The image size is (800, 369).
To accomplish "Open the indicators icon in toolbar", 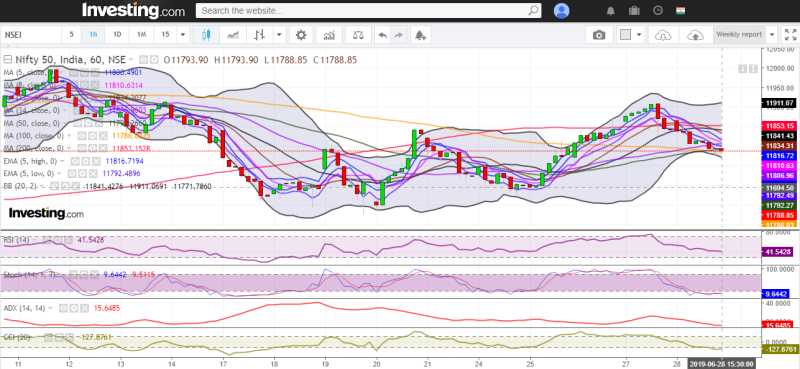I will (x=330, y=35).
